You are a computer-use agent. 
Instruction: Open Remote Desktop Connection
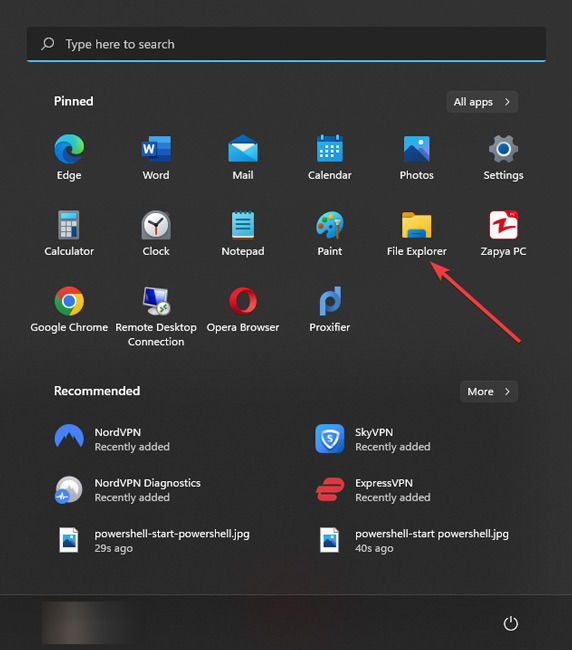(x=156, y=316)
